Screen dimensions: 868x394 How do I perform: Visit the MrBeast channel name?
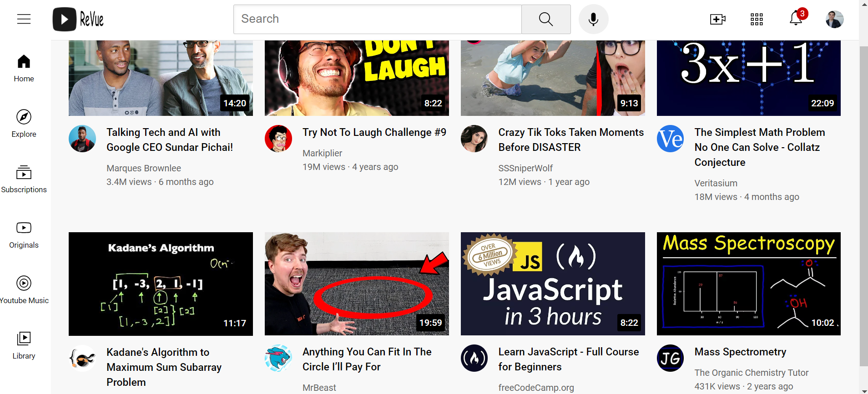[319, 388]
